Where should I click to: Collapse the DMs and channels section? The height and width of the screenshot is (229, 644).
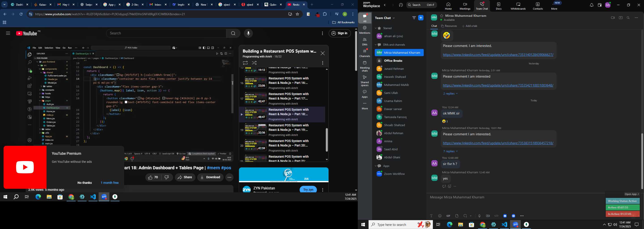click(x=375, y=45)
